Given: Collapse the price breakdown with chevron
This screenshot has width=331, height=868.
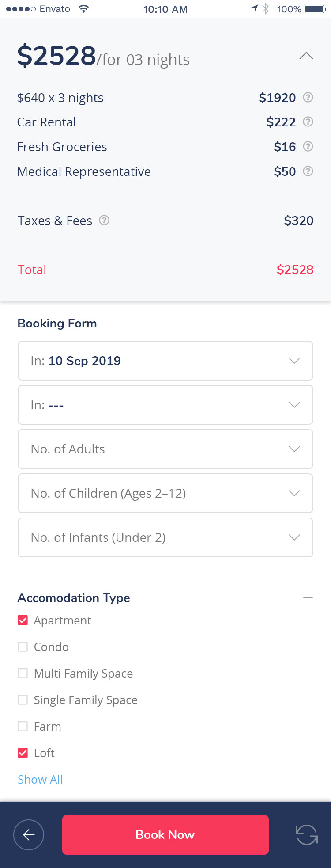Looking at the screenshot, I should [306, 56].
